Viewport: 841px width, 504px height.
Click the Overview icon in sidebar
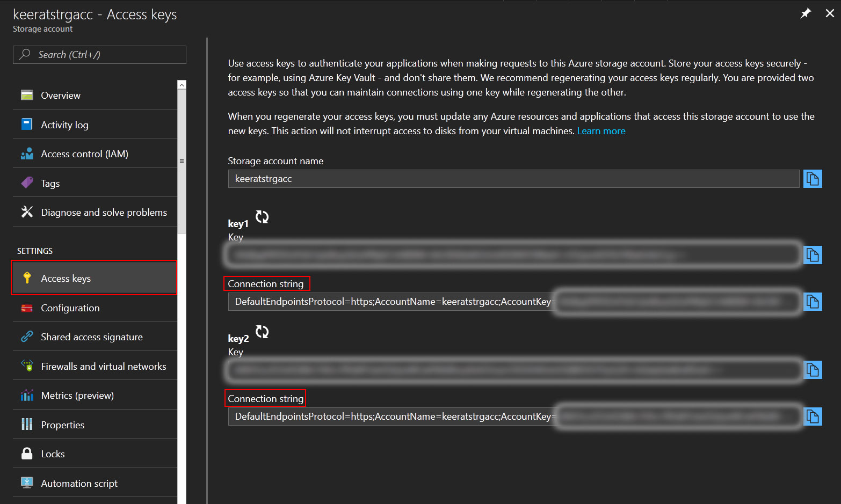[x=27, y=95]
